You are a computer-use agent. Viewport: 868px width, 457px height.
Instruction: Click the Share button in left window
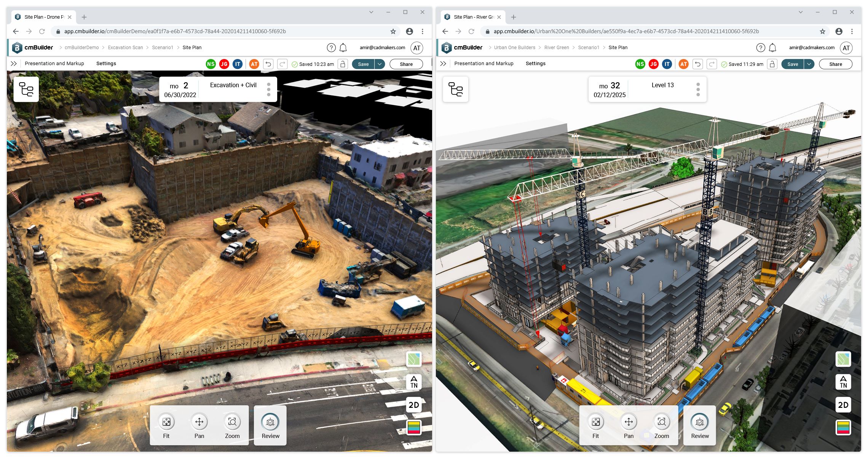406,64
